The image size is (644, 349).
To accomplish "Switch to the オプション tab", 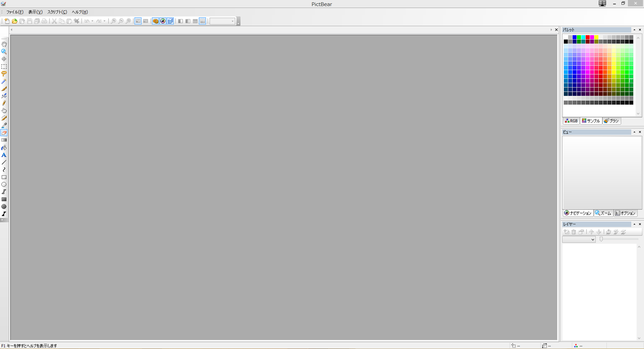I will 625,213.
